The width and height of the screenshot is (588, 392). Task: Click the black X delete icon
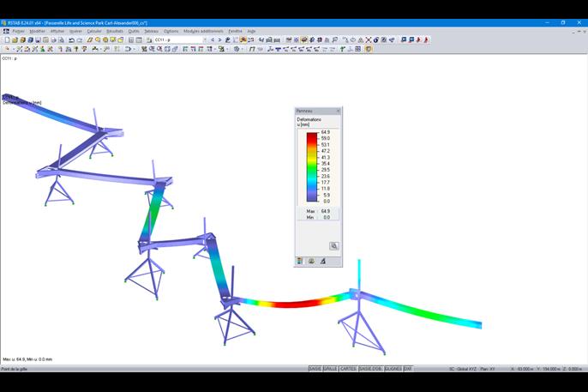pos(369,39)
